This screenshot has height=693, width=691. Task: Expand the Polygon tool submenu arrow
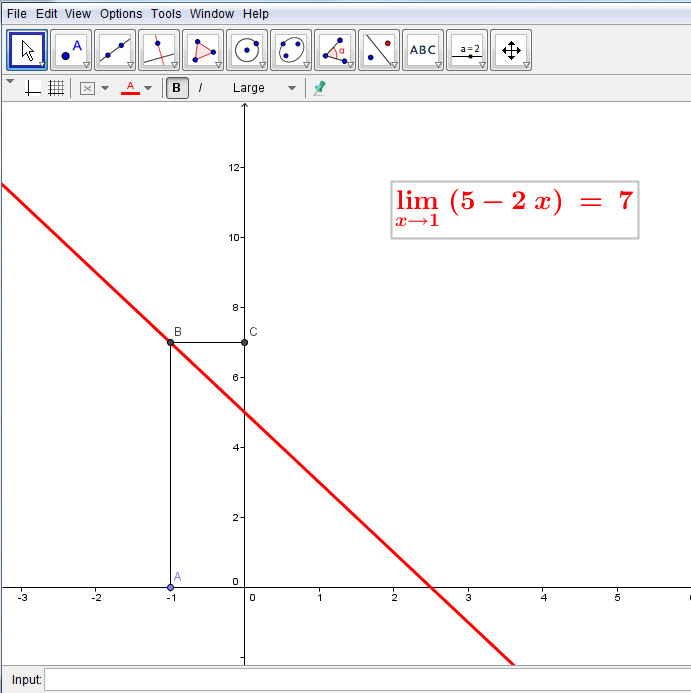(x=218, y=65)
